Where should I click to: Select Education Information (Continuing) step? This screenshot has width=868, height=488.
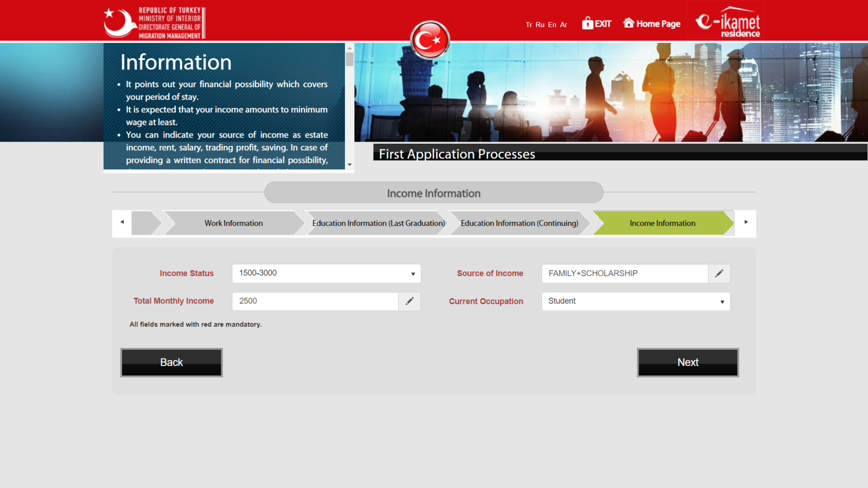tap(519, 223)
